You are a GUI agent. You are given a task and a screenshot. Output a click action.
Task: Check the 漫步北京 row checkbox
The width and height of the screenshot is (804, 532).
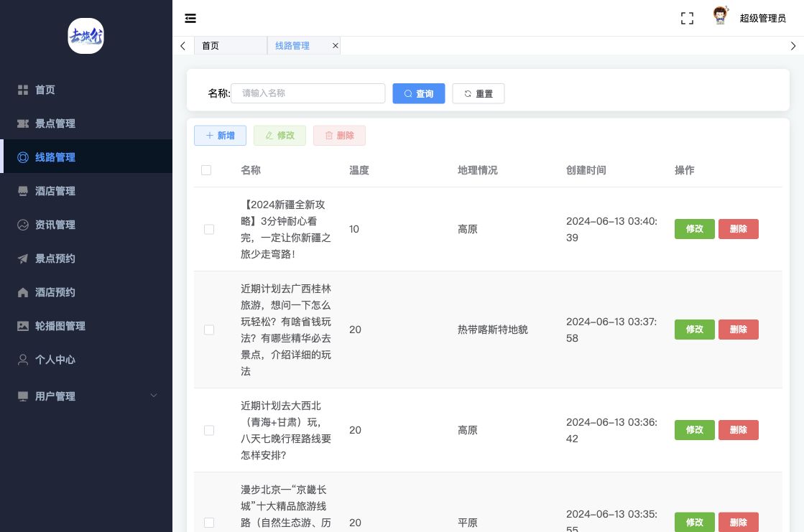(x=208, y=522)
